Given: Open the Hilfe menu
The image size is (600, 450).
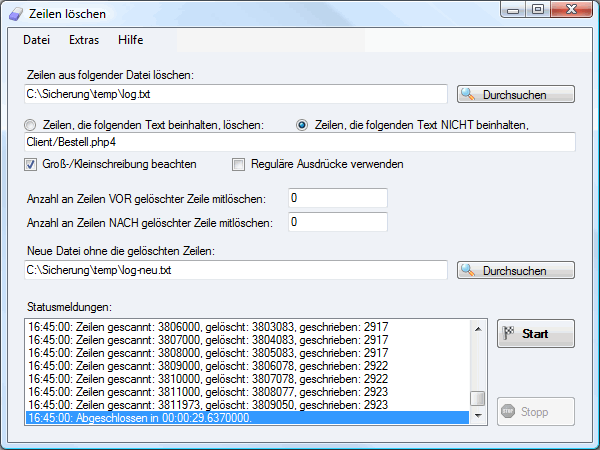Looking at the screenshot, I should (130, 40).
